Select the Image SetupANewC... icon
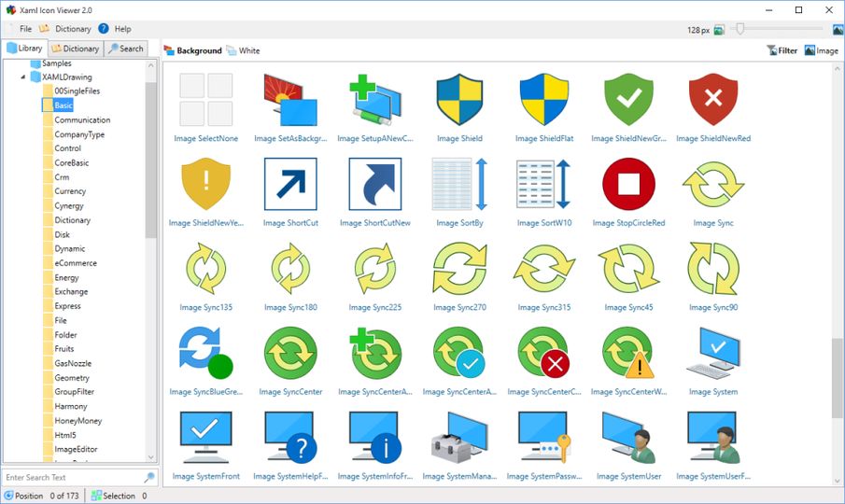The width and height of the screenshot is (845, 504). [375, 100]
